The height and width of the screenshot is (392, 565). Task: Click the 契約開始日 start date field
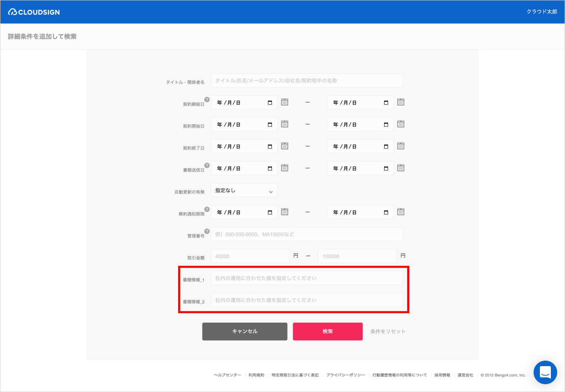pyautogui.click(x=244, y=124)
